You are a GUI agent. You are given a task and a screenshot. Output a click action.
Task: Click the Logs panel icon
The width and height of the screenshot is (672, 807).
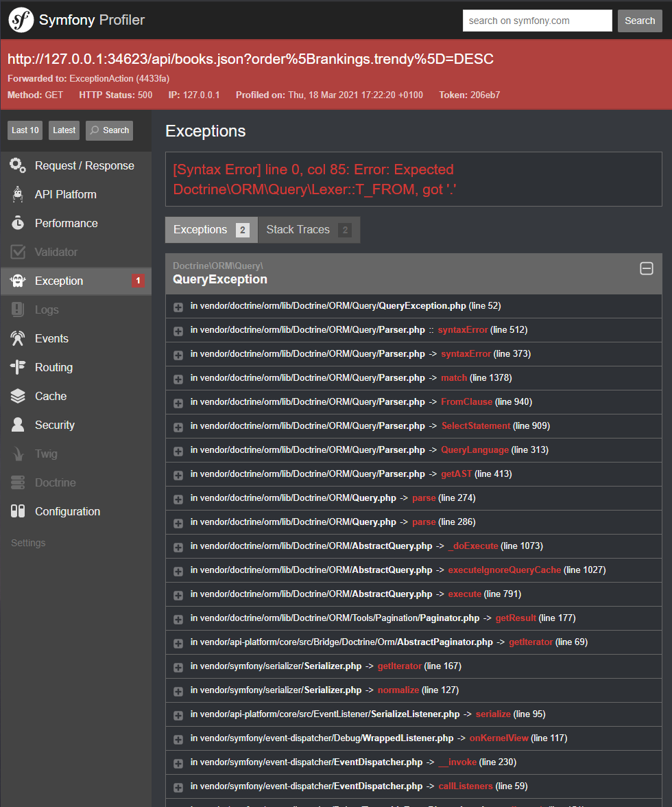[17, 310]
